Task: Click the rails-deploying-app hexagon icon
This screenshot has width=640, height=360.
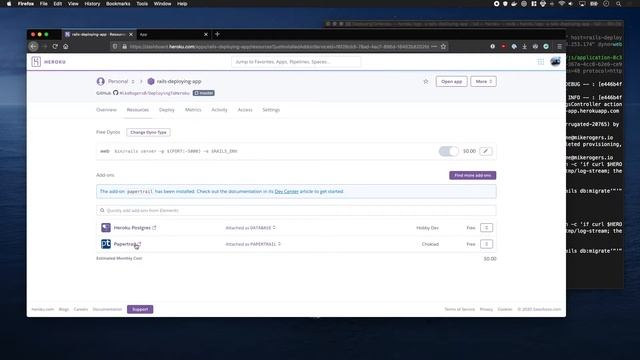Action: coord(151,81)
